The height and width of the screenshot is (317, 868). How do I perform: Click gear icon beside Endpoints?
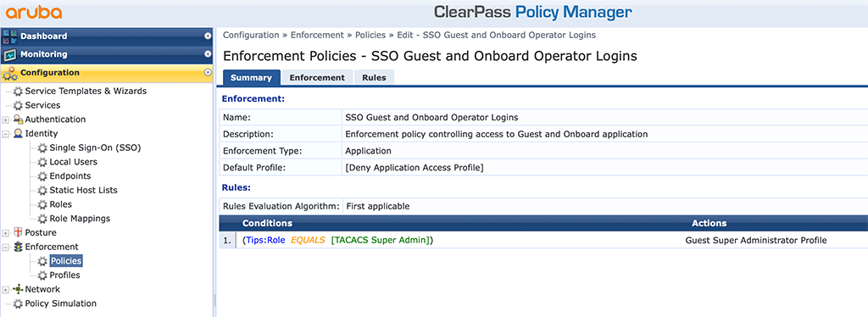42,176
